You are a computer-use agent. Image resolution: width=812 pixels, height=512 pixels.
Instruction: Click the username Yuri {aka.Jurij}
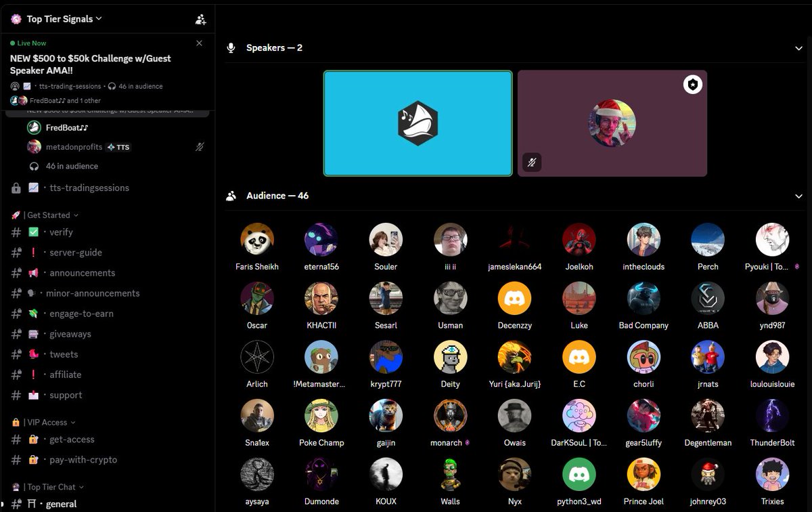[x=515, y=384]
